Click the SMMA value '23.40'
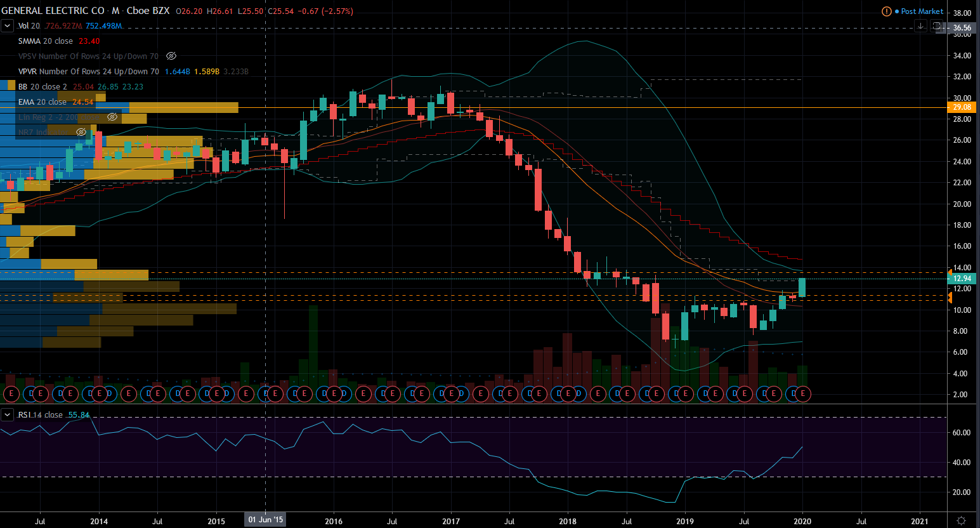 (89, 41)
